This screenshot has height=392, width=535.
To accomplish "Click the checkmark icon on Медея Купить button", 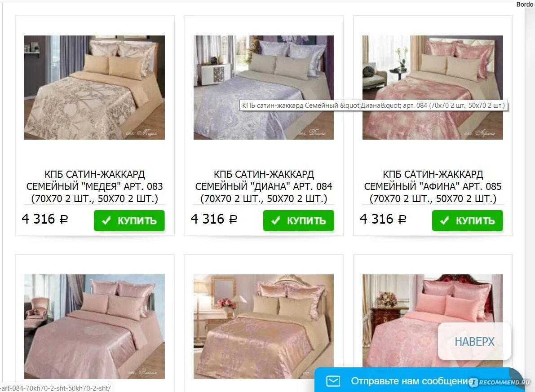I will click(x=106, y=221).
